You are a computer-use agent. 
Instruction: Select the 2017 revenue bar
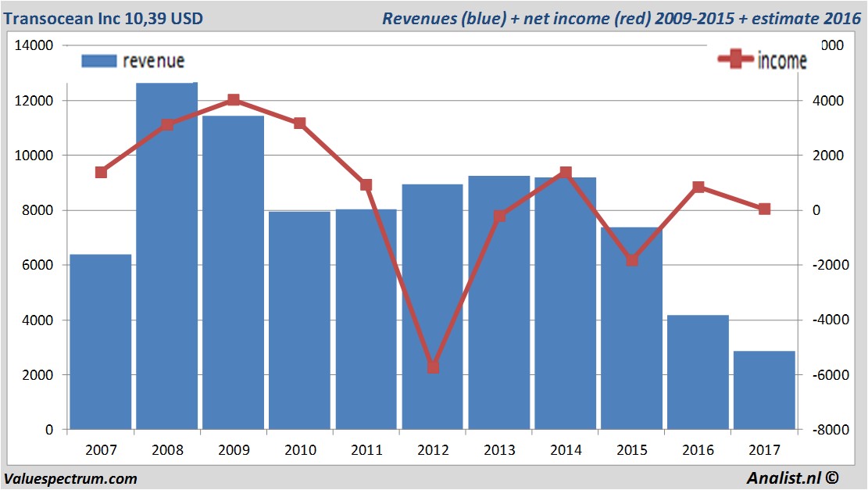(765, 390)
